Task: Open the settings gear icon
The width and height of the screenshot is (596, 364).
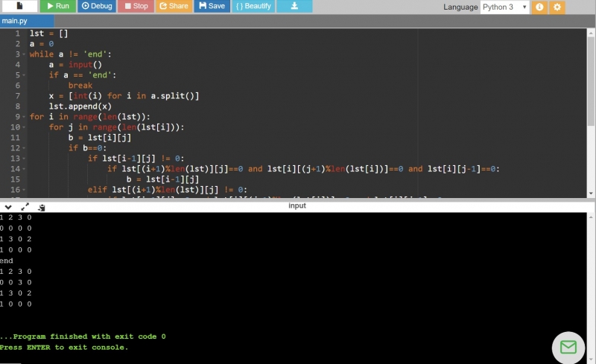Action: [x=557, y=7]
